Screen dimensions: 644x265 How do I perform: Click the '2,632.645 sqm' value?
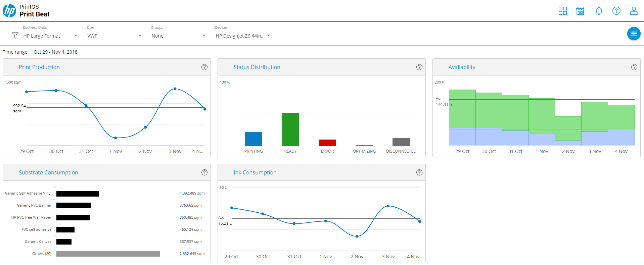192,254
